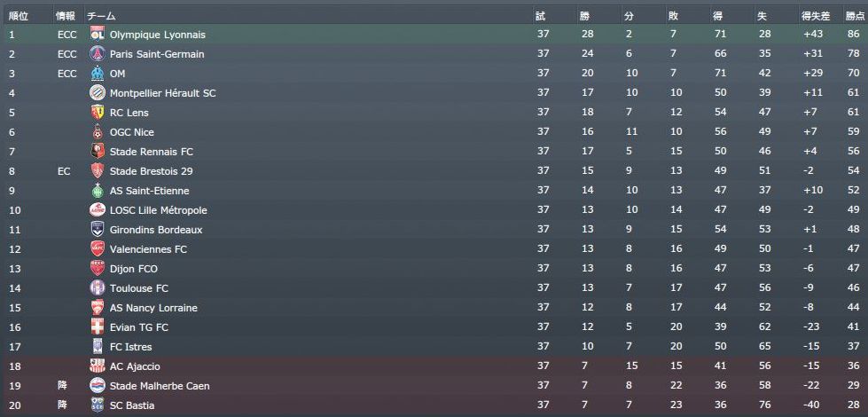Sort table by 勝点 points column header
The width and height of the screenshot is (868, 417).
(854, 16)
